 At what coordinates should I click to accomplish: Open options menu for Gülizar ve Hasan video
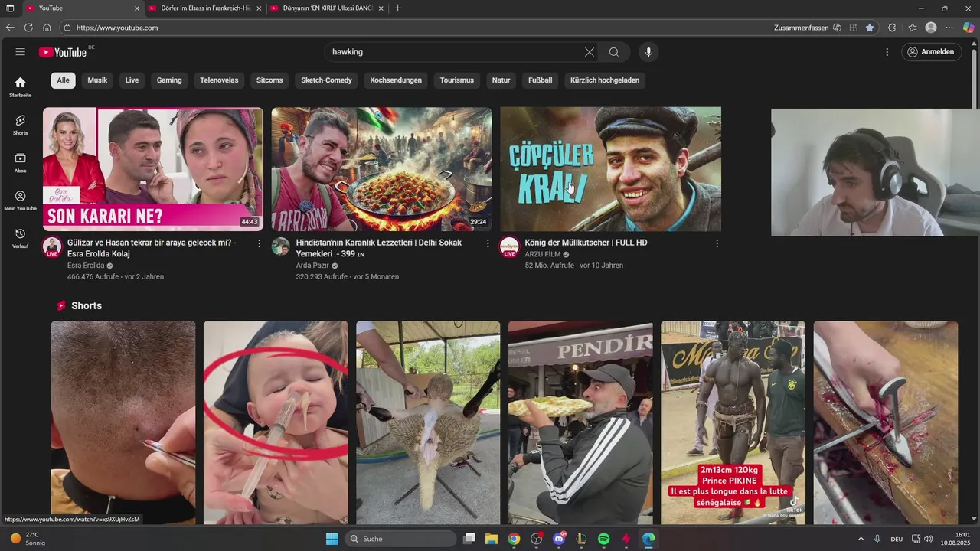click(x=259, y=243)
